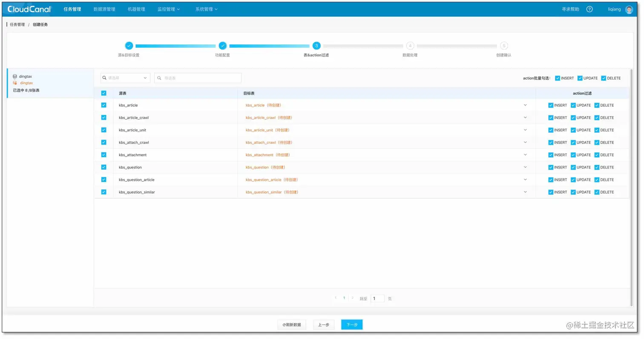
Task: Click the 刷新数据 button
Action: [x=292, y=325]
